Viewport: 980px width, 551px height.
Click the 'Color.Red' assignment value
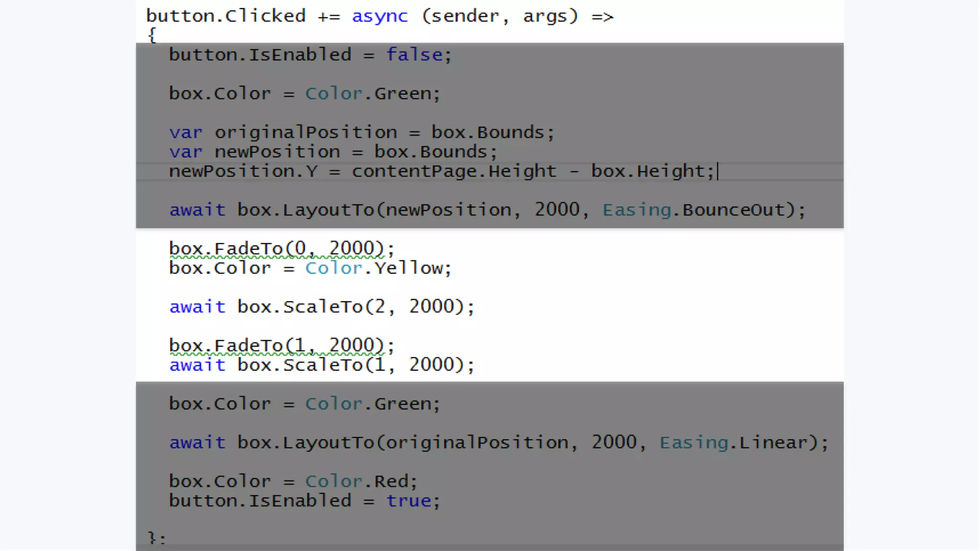(356, 481)
